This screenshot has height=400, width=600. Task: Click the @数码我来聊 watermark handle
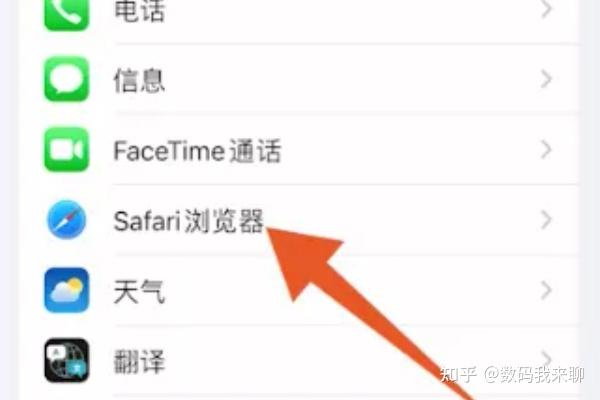coord(534,374)
